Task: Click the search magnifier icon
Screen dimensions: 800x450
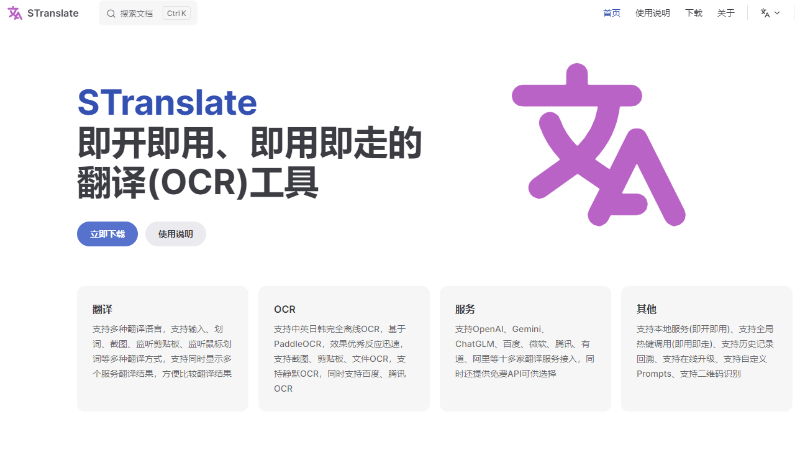Action: (111, 14)
